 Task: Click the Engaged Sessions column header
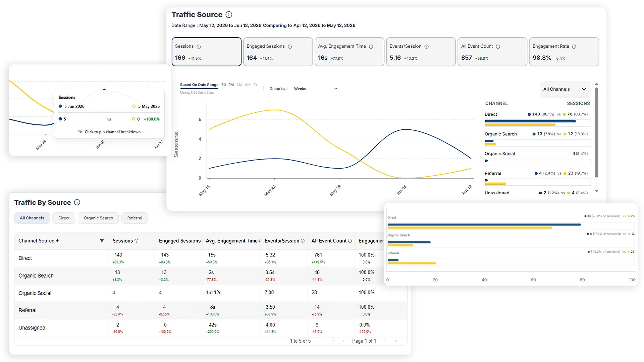(180, 241)
